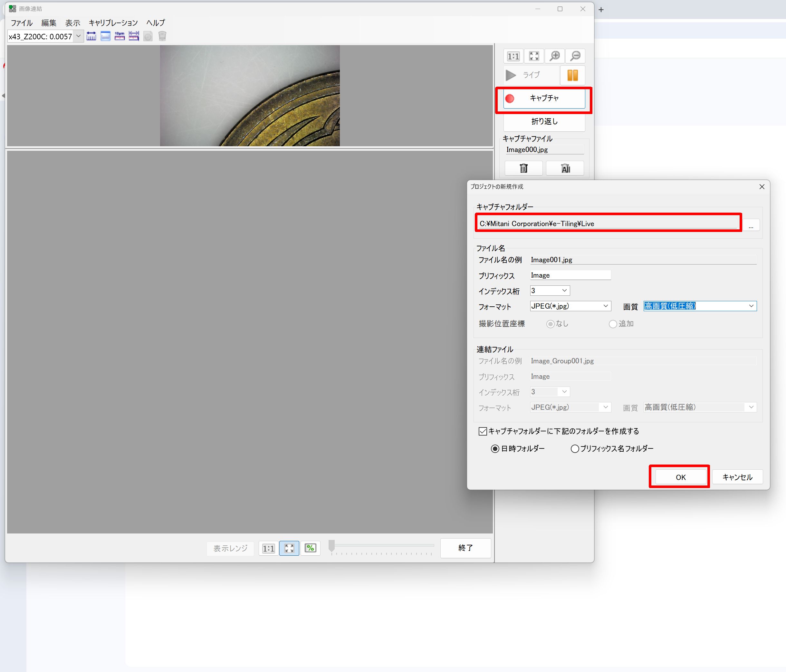
Task: Open the 連結ファイル インデックス桁 dropdown
Action: click(564, 392)
